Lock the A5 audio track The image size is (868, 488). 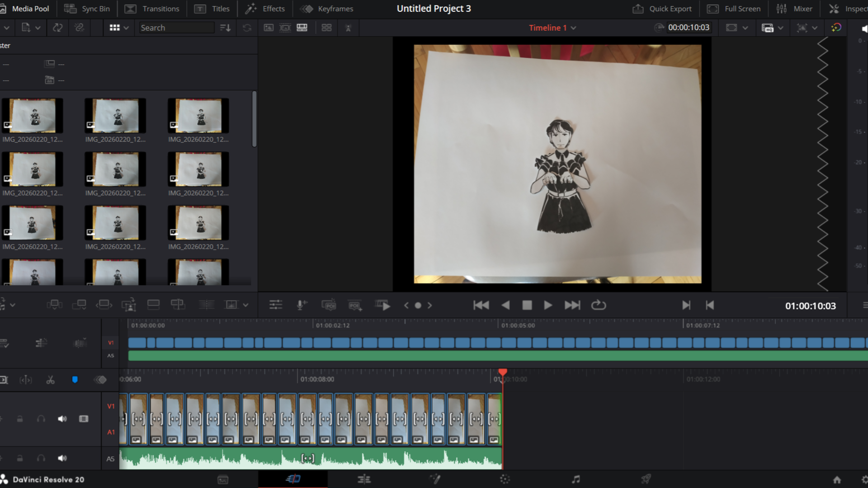20,459
